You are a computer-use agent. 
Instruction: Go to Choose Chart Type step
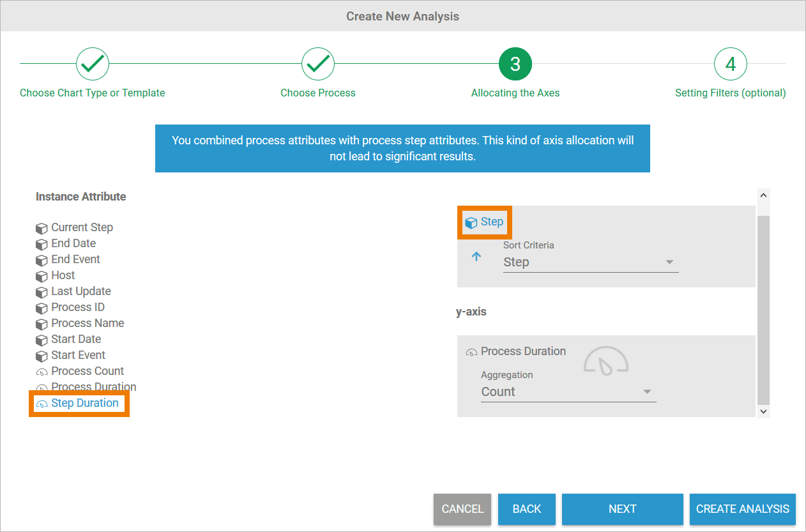point(93,64)
